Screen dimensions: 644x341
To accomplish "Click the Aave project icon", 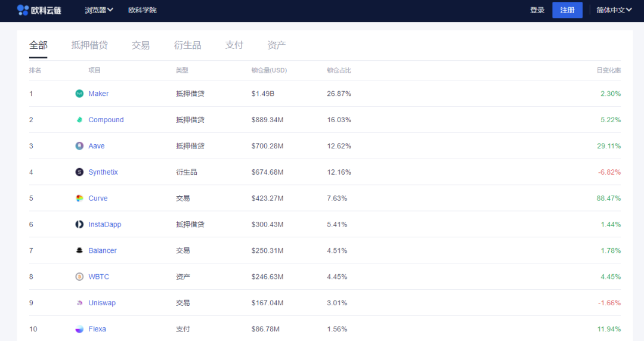I will (x=79, y=146).
